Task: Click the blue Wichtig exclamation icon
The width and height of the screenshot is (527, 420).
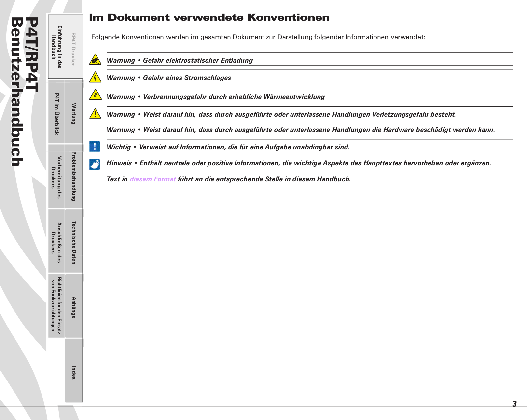Action: tap(95, 146)
